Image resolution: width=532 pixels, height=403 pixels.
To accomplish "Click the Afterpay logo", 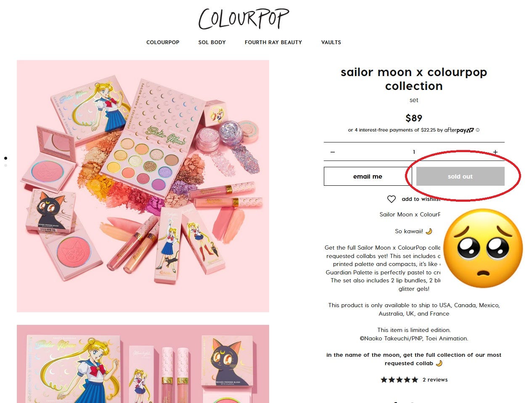I will (x=459, y=130).
